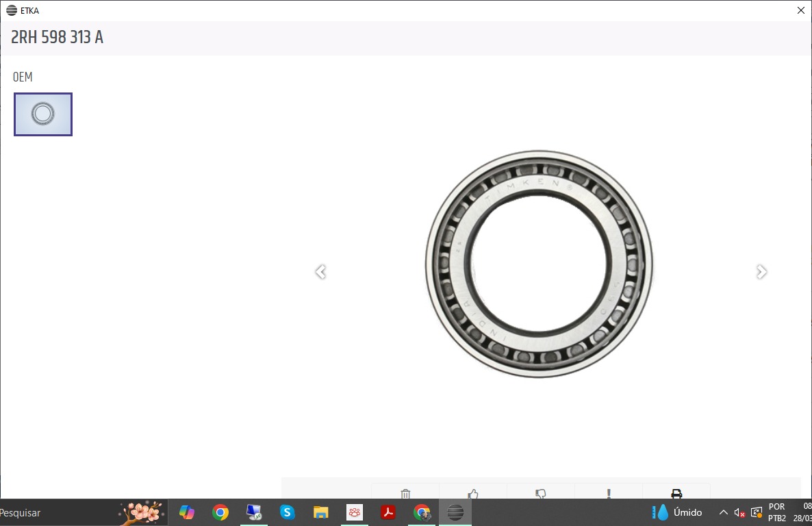Report a problem via the exclamation icon
This screenshot has height=526, width=812.
pyautogui.click(x=609, y=493)
